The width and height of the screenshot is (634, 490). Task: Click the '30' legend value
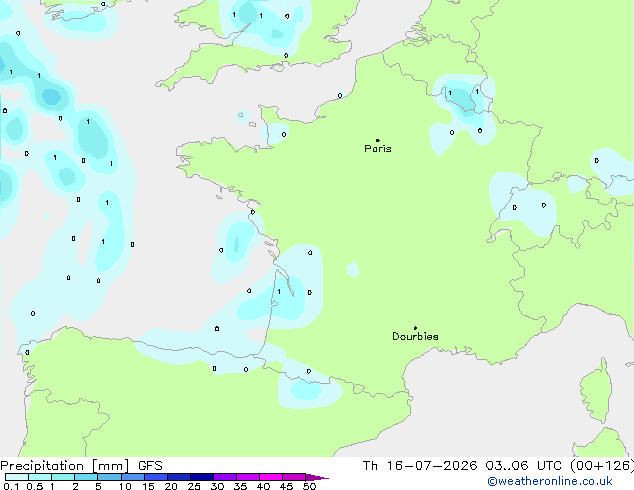coord(217,486)
